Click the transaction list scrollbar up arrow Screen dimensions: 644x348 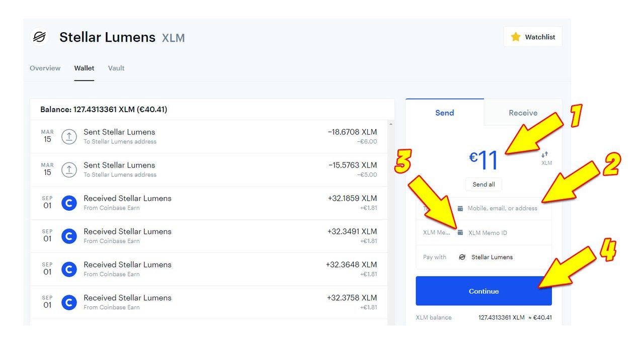click(x=391, y=124)
